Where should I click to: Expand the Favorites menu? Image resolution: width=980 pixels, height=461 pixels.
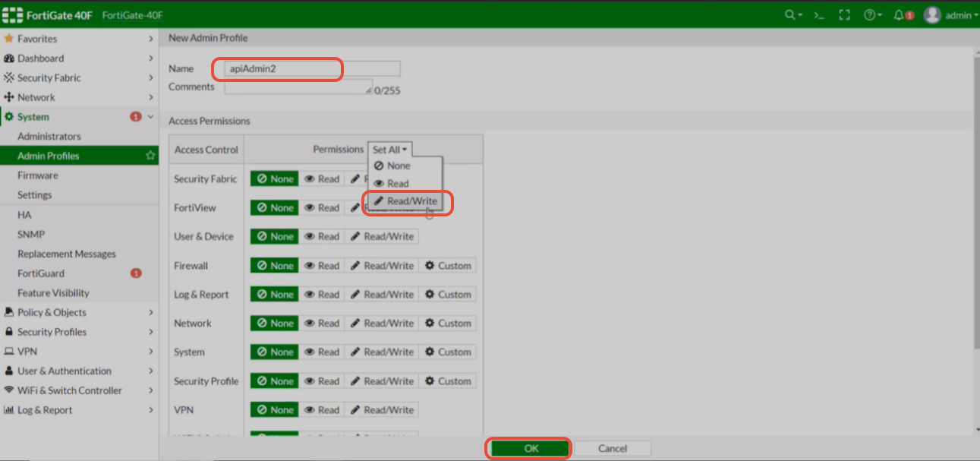tap(79, 39)
